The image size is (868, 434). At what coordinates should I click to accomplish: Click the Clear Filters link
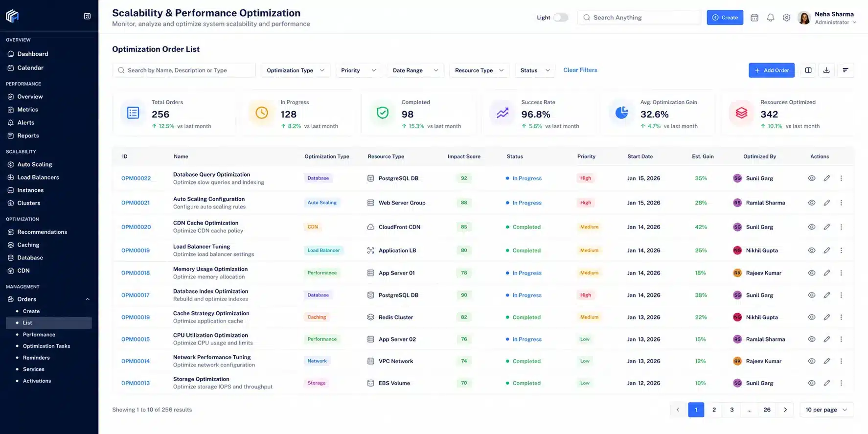click(580, 70)
